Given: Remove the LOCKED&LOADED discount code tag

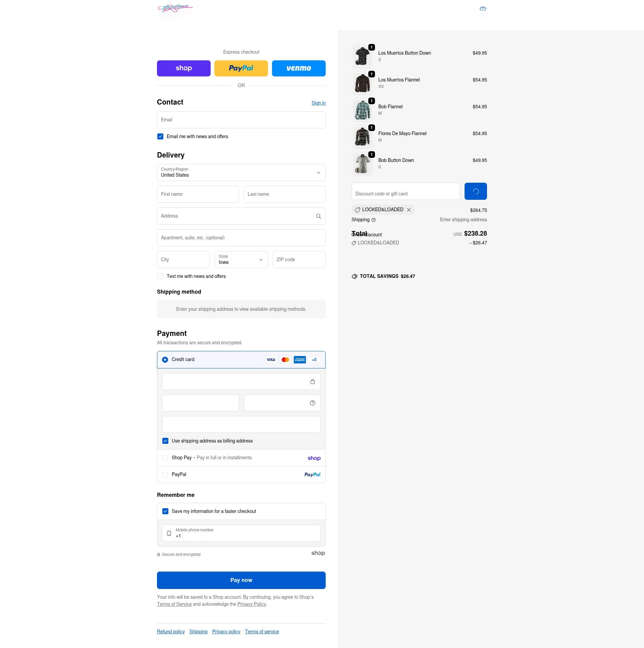Looking at the screenshot, I should point(409,210).
